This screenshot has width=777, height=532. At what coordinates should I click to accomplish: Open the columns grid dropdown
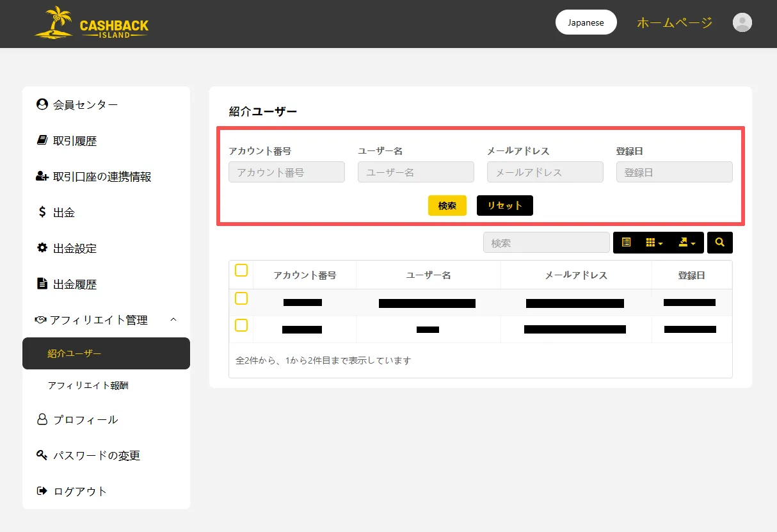(x=653, y=243)
